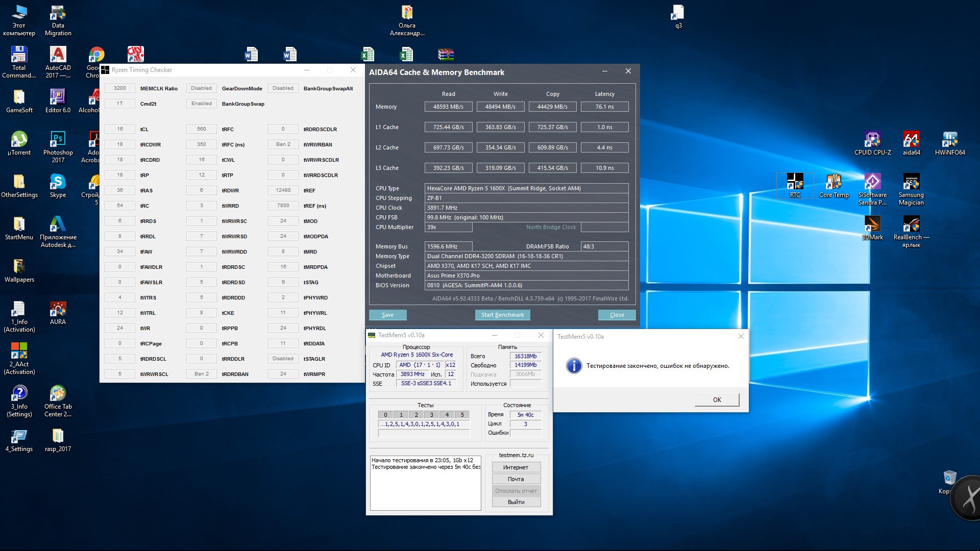
Task: Open the Recycle Bin on the desktop
Action: click(x=949, y=478)
